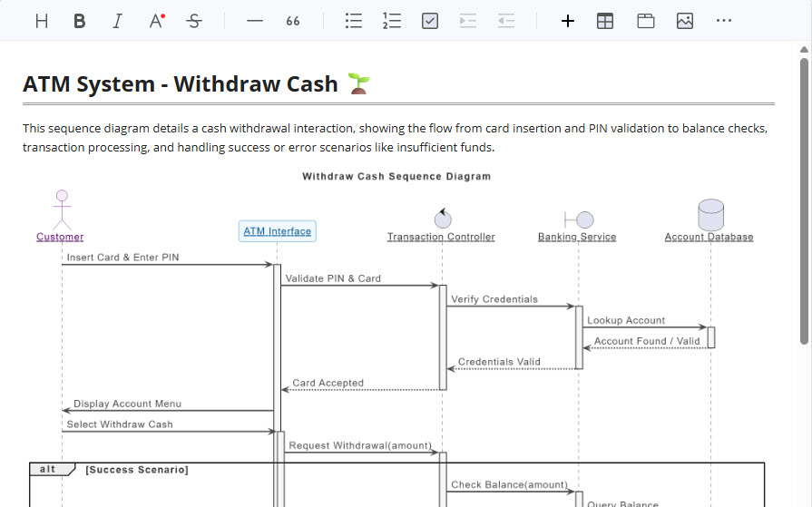Click 'Lookup Account' message label

point(626,320)
